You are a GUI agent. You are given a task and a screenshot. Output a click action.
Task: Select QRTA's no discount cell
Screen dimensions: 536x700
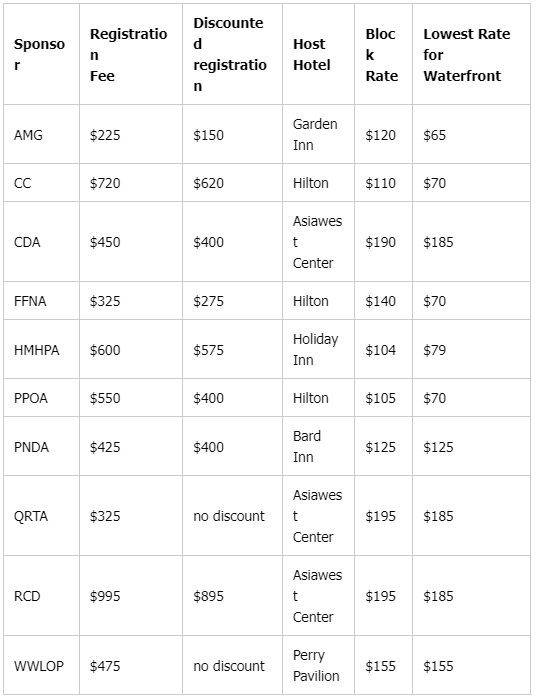pos(232,516)
